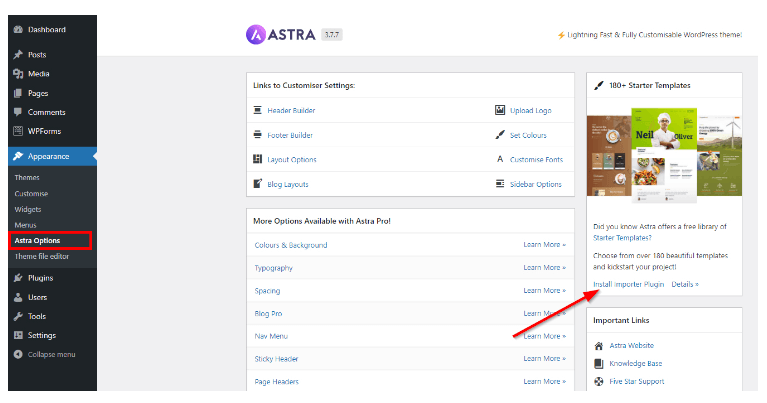
Task: Click the Tools wrench icon
Action: click(x=18, y=316)
